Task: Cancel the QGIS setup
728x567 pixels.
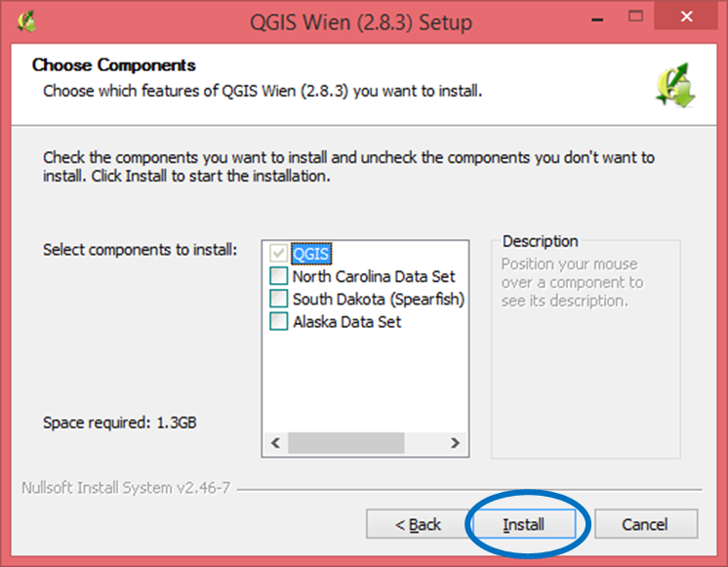Action: (645, 524)
